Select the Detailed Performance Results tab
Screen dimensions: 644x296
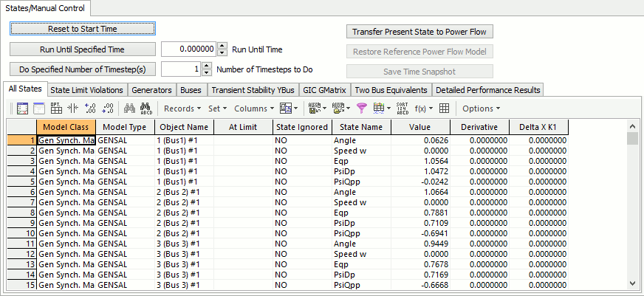[487, 90]
